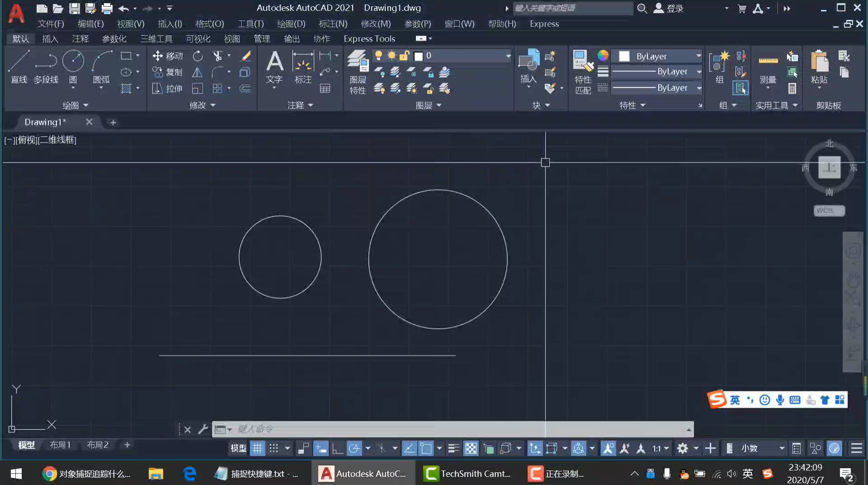Insert a Table from annotation panel
The width and height of the screenshot is (868, 485).
point(325,88)
